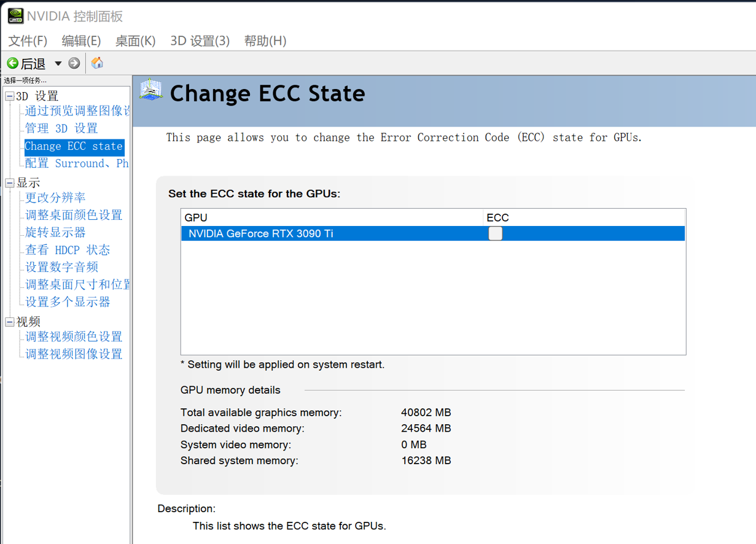This screenshot has width=756, height=544.
Task: Open the 桌面(K) menu
Action: point(135,41)
